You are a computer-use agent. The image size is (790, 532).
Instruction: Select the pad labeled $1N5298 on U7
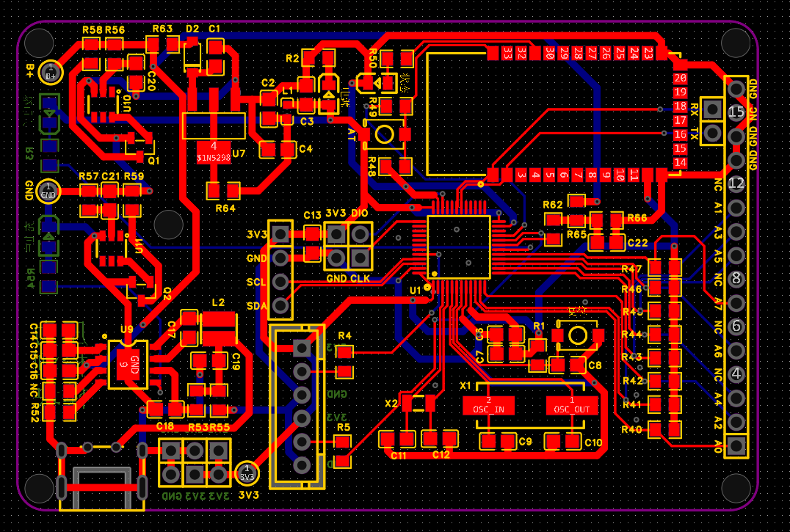click(x=214, y=152)
